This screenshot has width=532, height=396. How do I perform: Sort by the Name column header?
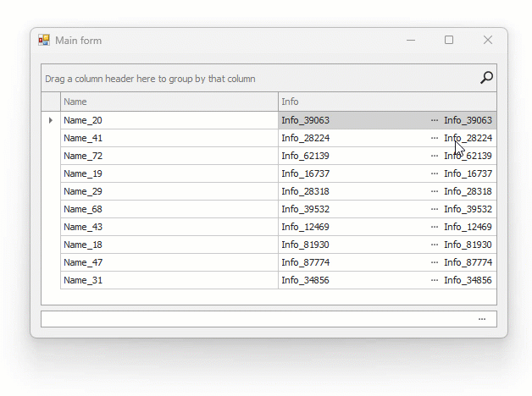point(169,102)
